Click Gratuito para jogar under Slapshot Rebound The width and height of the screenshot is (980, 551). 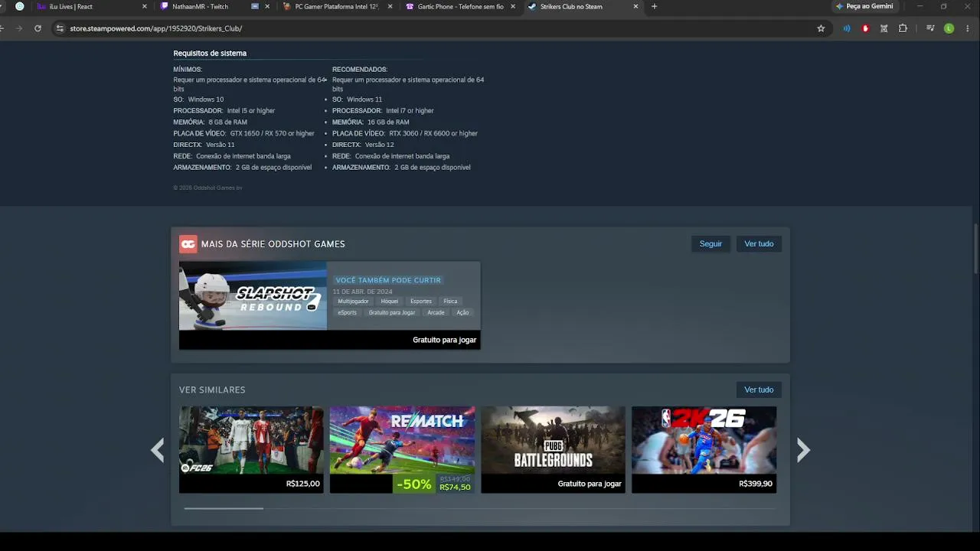(x=444, y=340)
